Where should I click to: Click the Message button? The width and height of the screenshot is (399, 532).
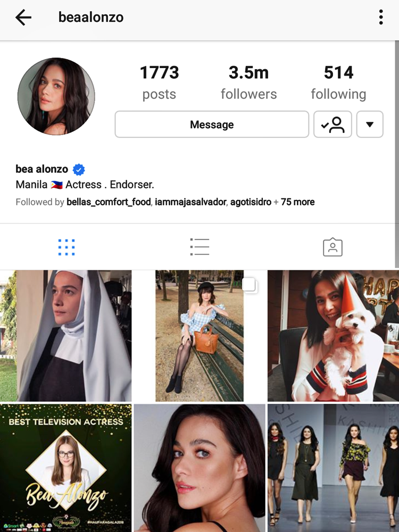(212, 124)
